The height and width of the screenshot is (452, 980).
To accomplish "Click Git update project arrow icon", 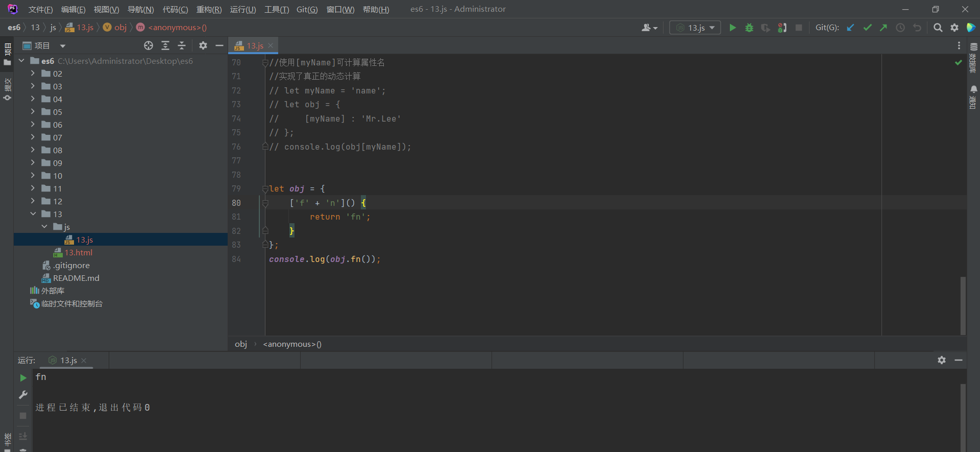I will tap(850, 28).
